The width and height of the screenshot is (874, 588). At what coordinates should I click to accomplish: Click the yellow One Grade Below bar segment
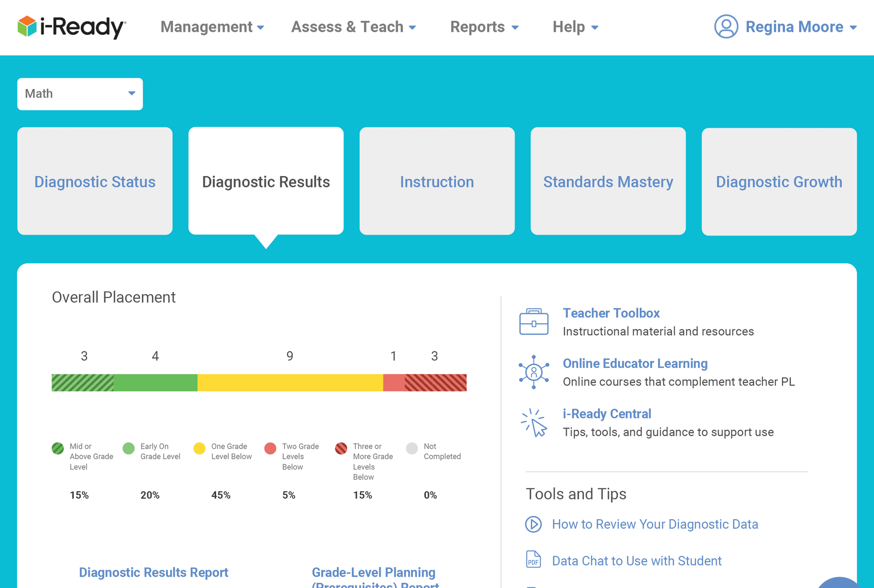[290, 383]
